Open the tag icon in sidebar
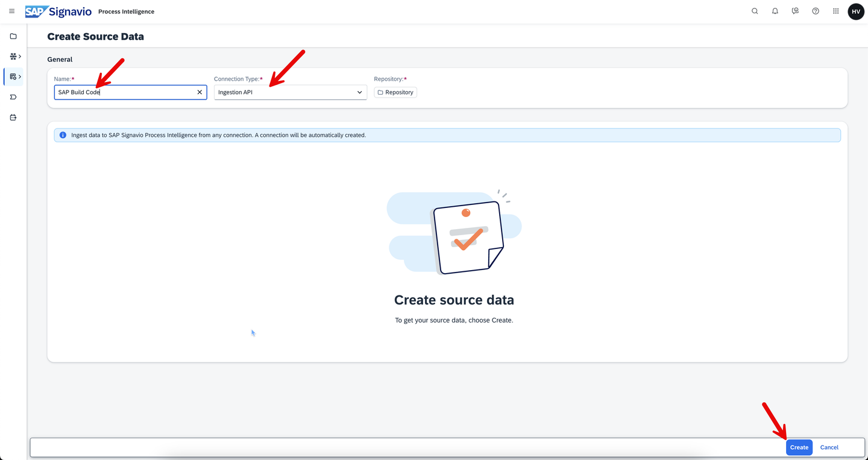Viewport: 868px width, 460px height. (x=13, y=97)
